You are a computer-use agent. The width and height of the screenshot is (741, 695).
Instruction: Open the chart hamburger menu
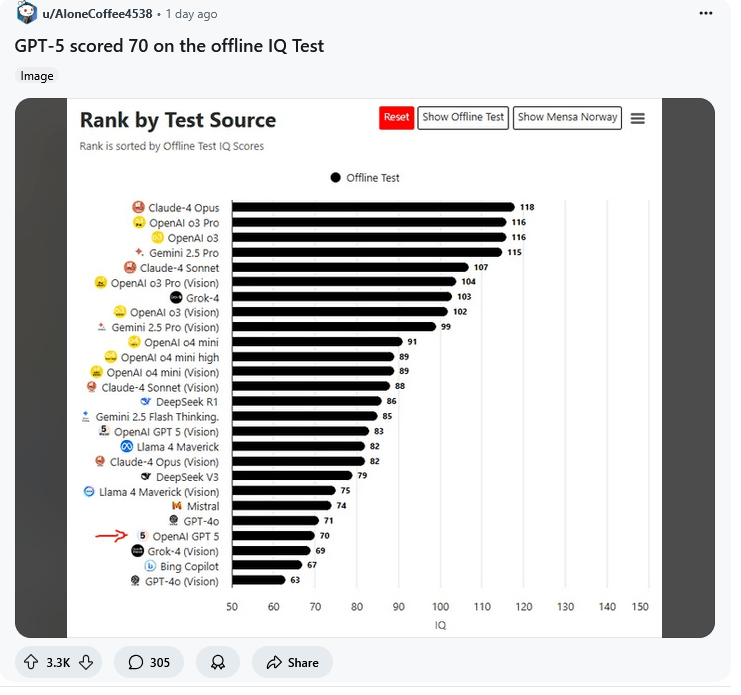pyautogui.click(x=638, y=118)
